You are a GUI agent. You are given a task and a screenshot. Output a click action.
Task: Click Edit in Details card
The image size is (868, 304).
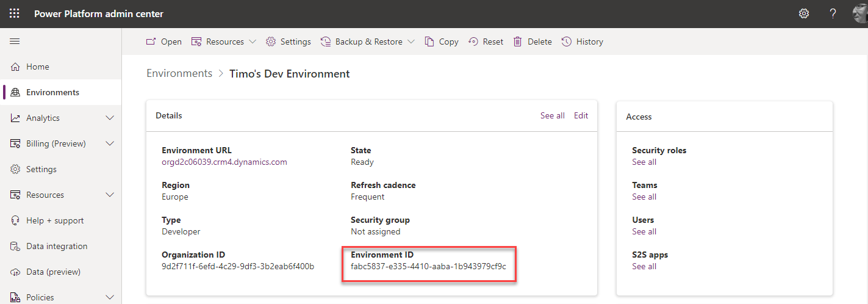tap(581, 115)
